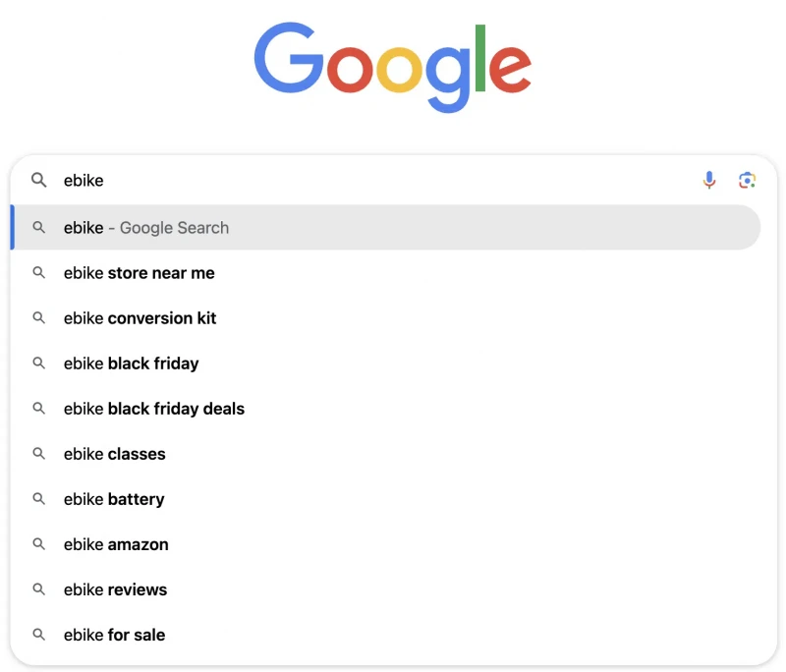
Task: Click search icon beside 'ebike battery'
Action: [38, 499]
